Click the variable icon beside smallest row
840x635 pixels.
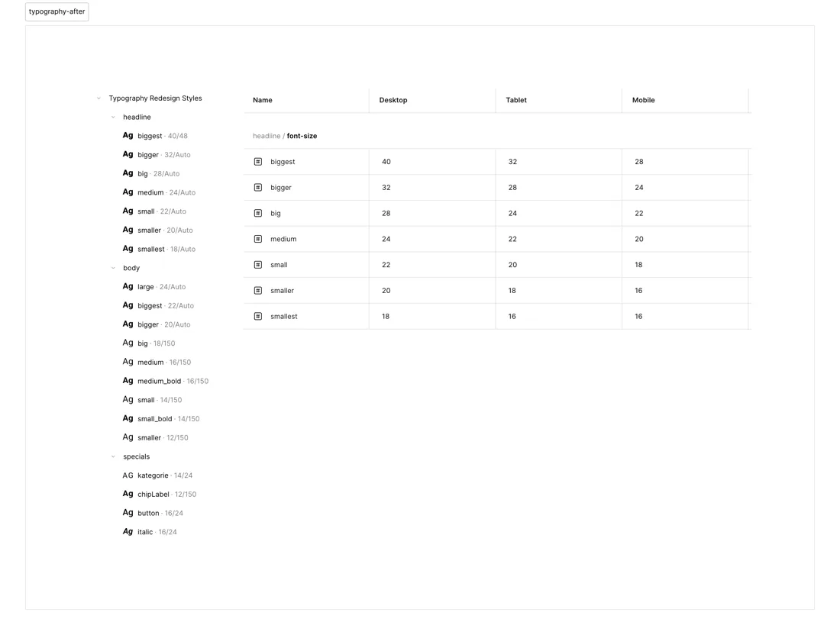click(257, 317)
